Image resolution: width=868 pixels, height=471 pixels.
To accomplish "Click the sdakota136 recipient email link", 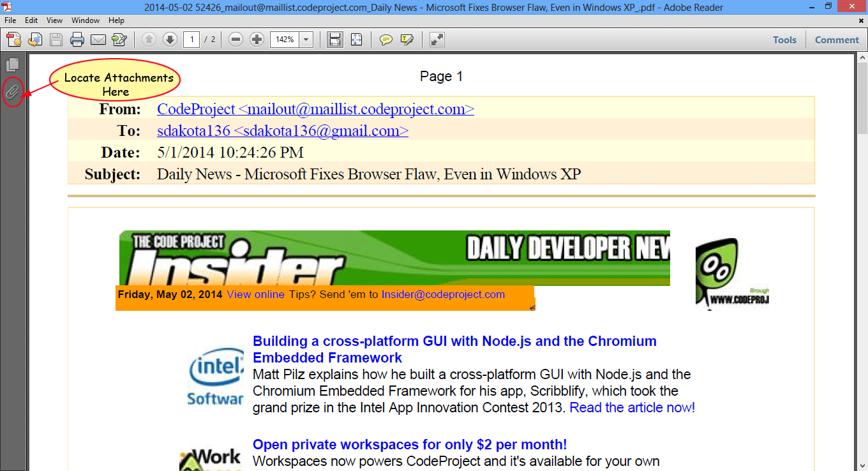I will [283, 131].
